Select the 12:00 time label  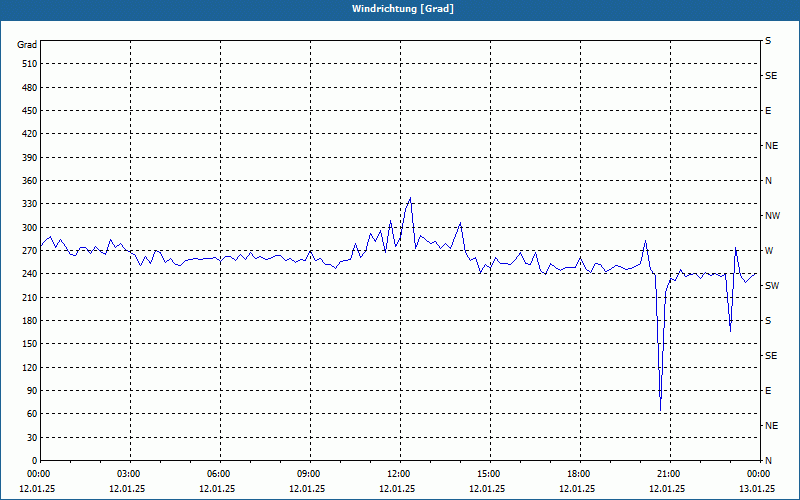coord(399,474)
